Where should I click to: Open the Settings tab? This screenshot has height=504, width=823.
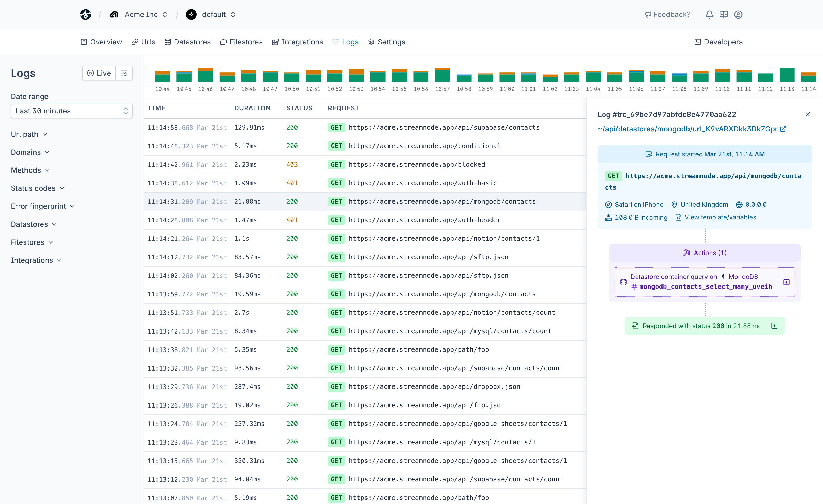pos(387,42)
